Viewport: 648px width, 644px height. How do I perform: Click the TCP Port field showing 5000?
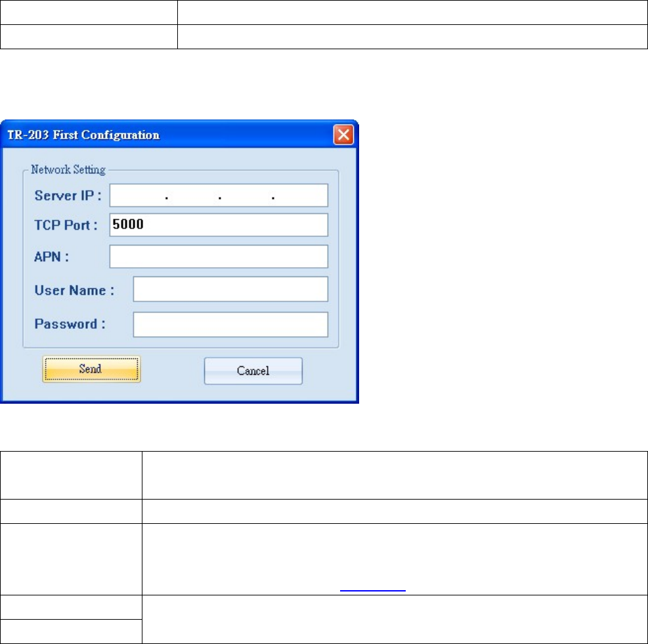[x=219, y=225]
